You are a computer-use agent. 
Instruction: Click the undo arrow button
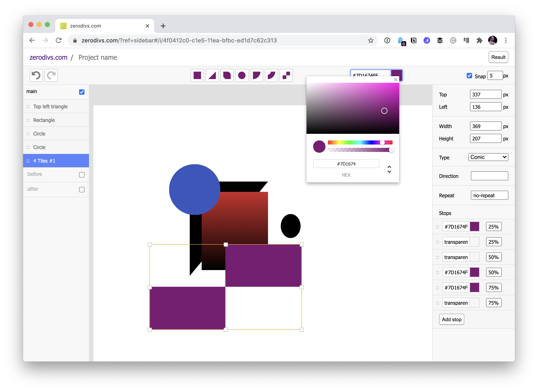[36, 76]
